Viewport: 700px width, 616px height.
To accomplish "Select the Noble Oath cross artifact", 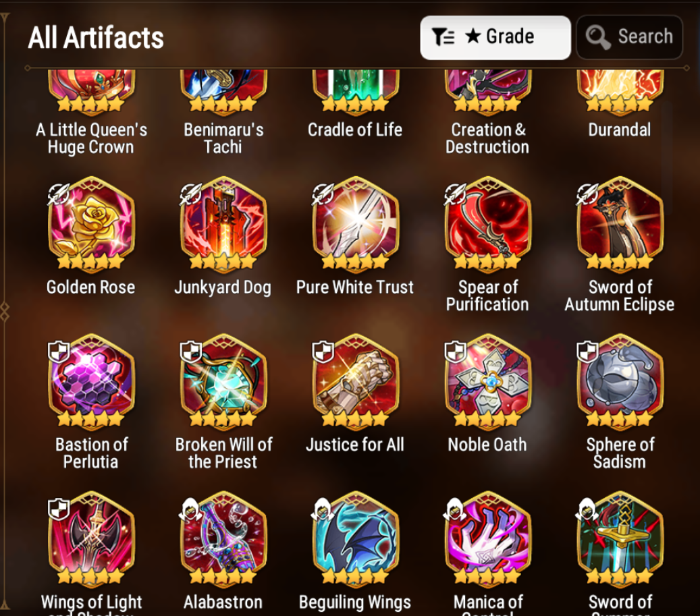I will point(487,382).
